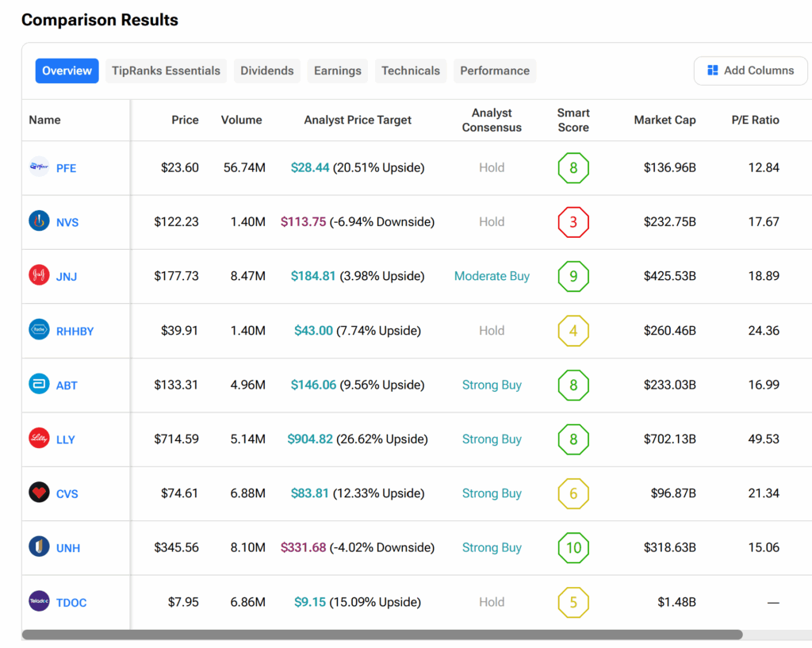The width and height of the screenshot is (812, 648).
Task: Open the Dividends tab
Action: tap(266, 71)
